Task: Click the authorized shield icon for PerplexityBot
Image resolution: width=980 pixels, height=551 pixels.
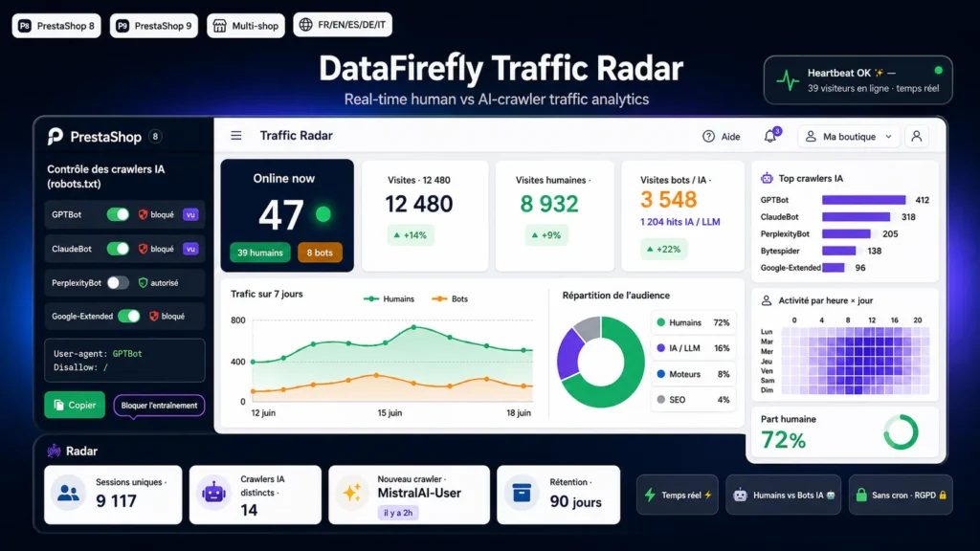Action: coord(144,283)
